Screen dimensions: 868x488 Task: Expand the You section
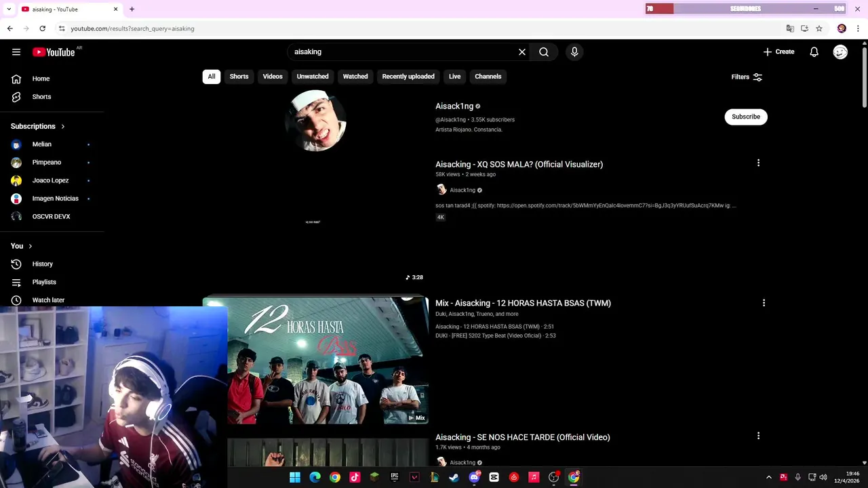pyautogui.click(x=21, y=246)
